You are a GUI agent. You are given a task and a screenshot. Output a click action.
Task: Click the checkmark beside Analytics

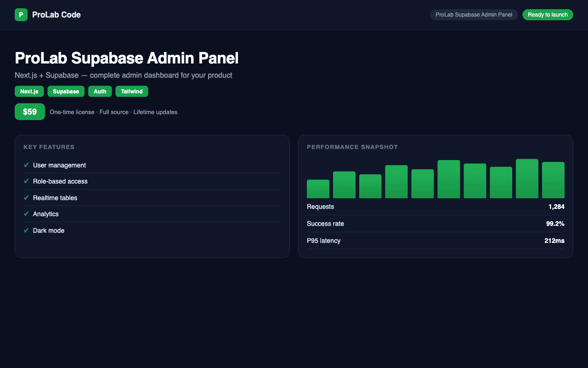(26, 214)
